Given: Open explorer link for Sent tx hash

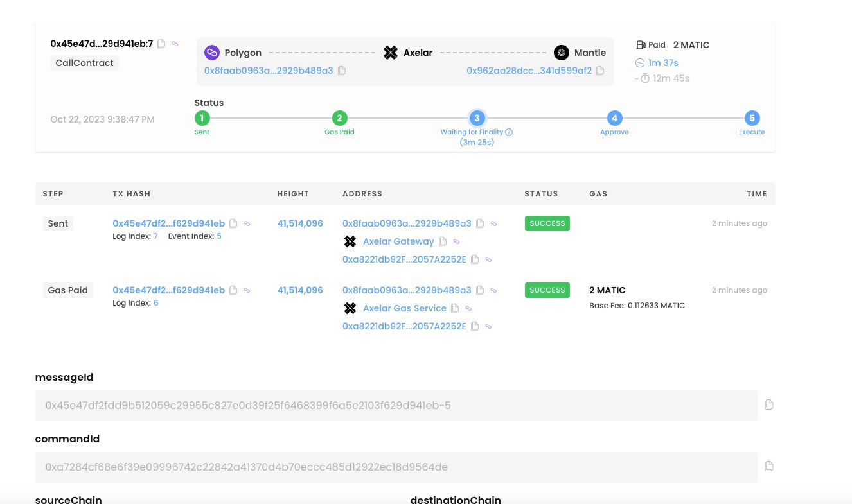Looking at the screenshot, I should (x=247, y=223).
